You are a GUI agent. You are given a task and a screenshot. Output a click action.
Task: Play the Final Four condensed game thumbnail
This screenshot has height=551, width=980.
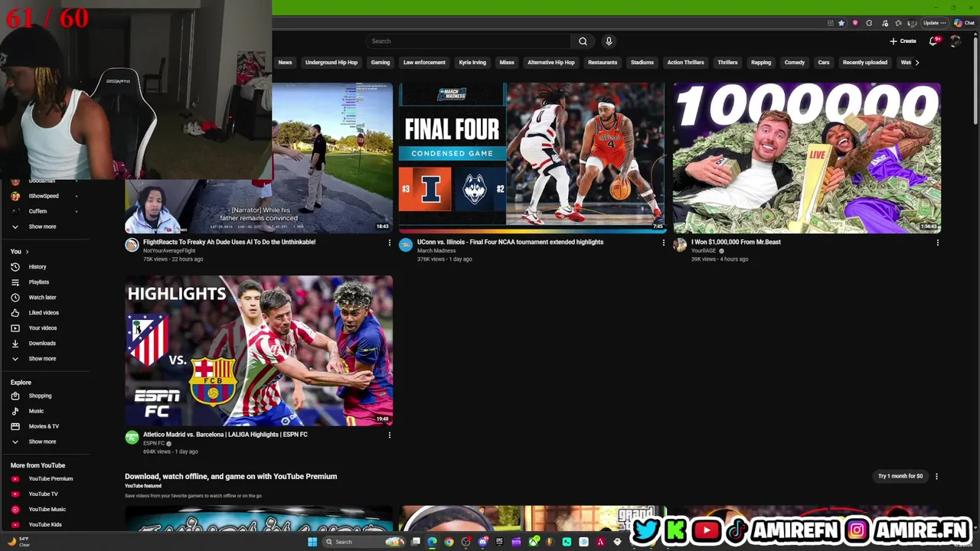532,158
